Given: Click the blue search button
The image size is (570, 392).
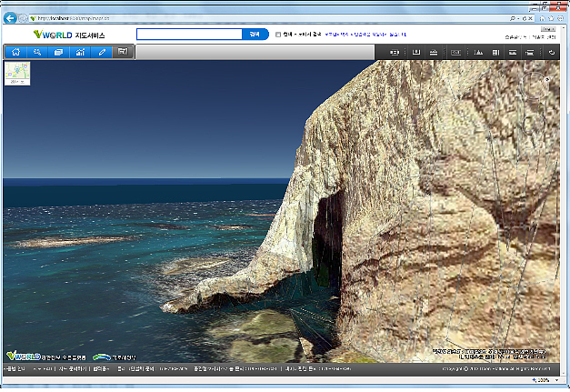Looking at the screenshot, I should click(x=255, y=35).
